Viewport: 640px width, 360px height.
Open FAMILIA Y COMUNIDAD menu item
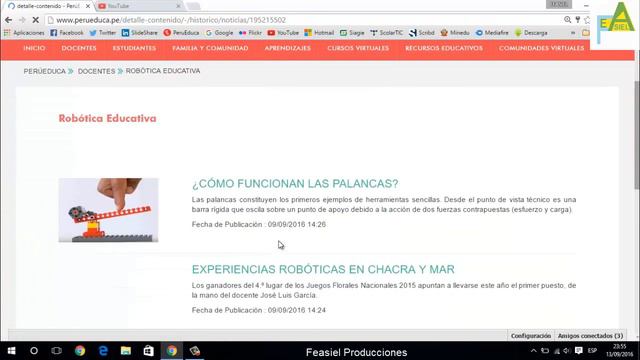click(210, 48)
